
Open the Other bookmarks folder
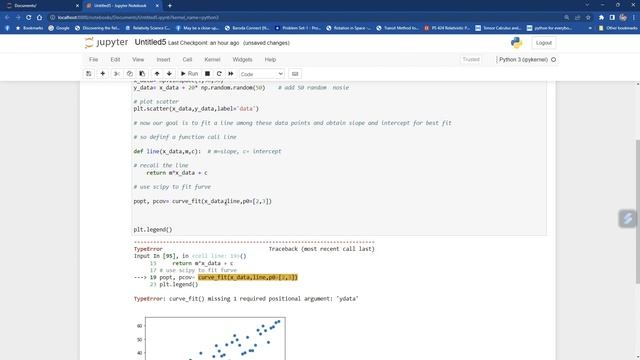pos(618,28)
